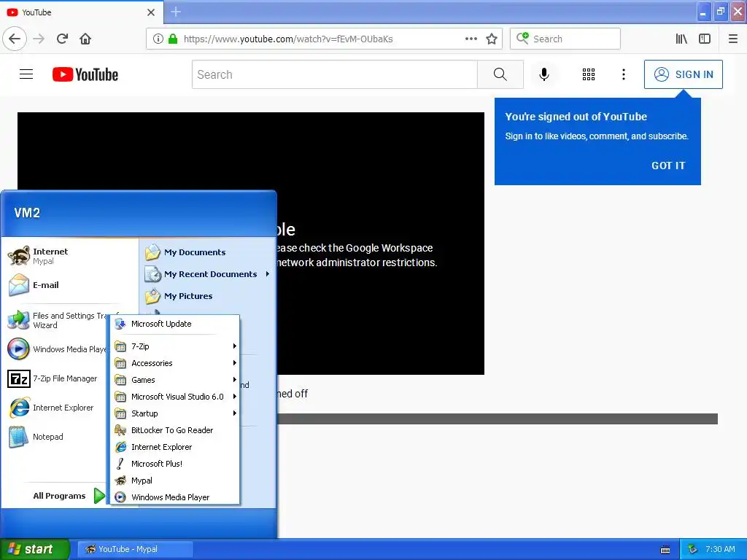Open Microsoft Plus! entry
The width and height of the screenshot is (747, 560).
click(175, 464)
